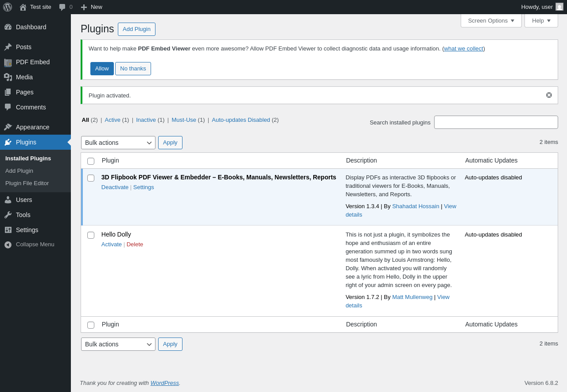Image resolution: width=567 pixels, height=392 pixels.
Task: Open the top Bulk actions dropdown
Action: pos(118,143)
